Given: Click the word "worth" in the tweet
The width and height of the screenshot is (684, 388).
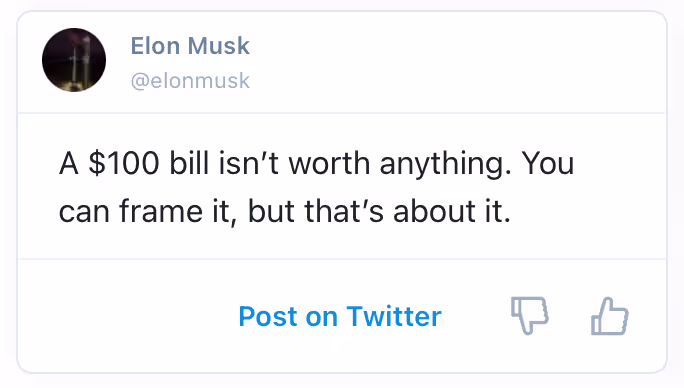Looking at the screenshot, I should 329,163.
